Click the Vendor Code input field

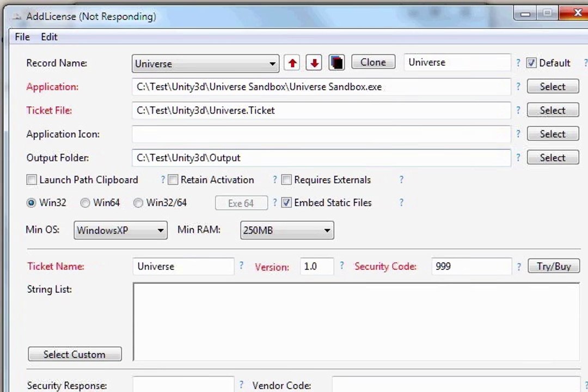[456, 384]
